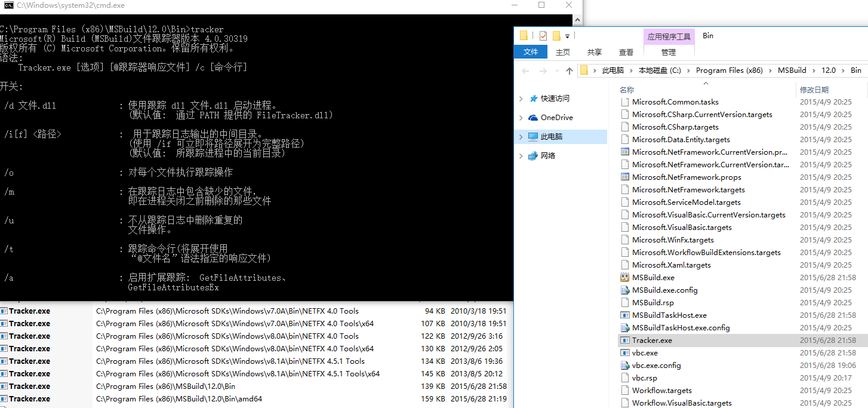868x408 pixels.
Task: Select the Microsoft.WinFx.targets file
Action: coord(673,240)
